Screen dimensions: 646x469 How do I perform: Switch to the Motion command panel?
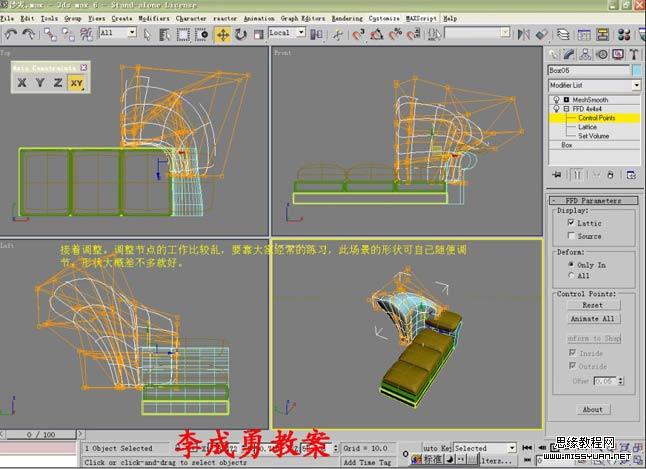click(x=602, y=54)
